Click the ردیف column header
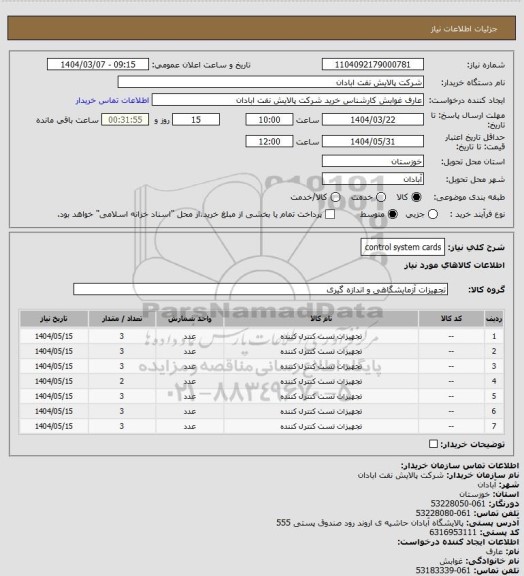 tap(494, 318)
